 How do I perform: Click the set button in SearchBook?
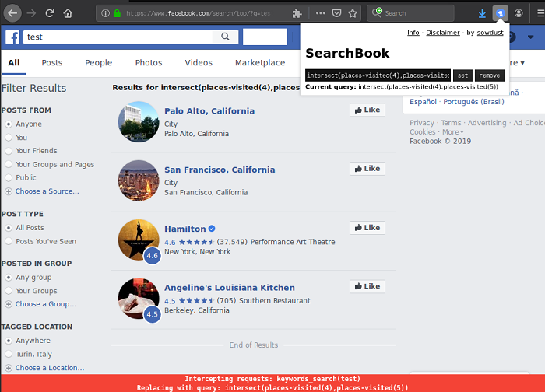click(462, 75)
